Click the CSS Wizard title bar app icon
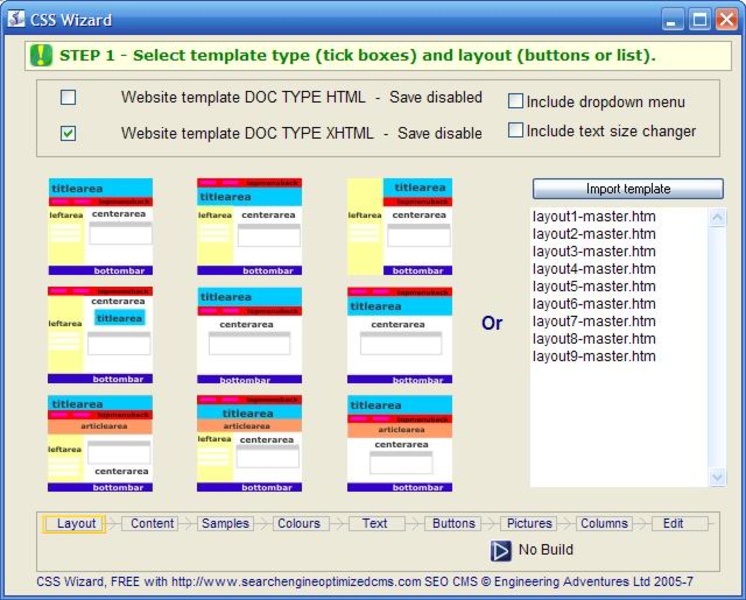The image size is (746, 600). tap(16, 19)
